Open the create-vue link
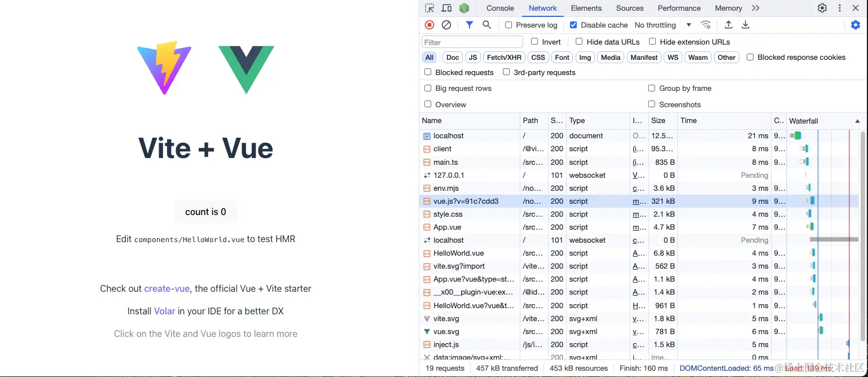868x377 pixels. (x=166, y=288)
